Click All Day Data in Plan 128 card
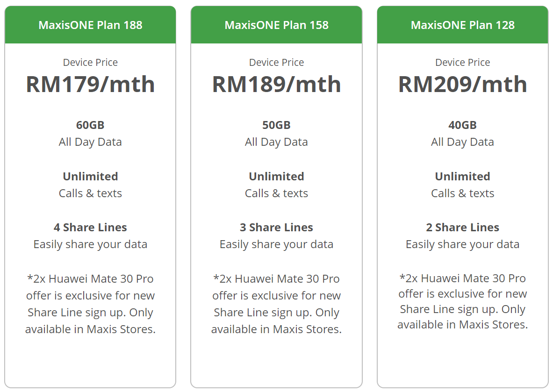553x392 pixels. (462, 142)
